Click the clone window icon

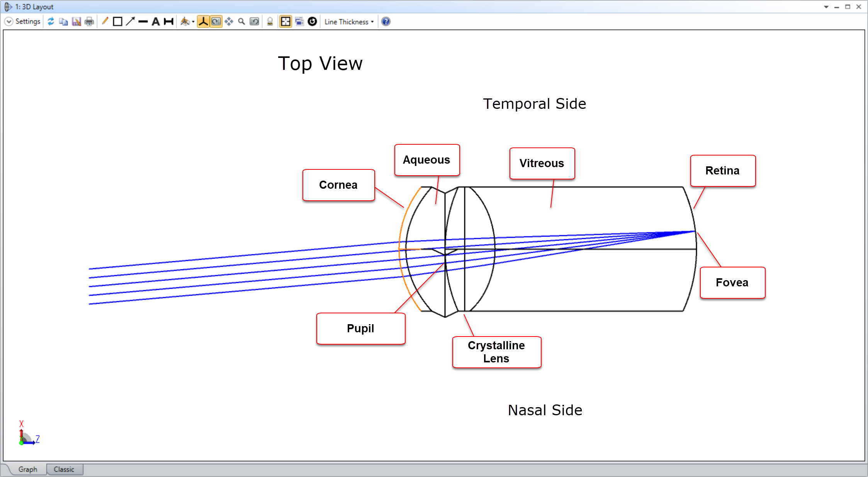299,22
